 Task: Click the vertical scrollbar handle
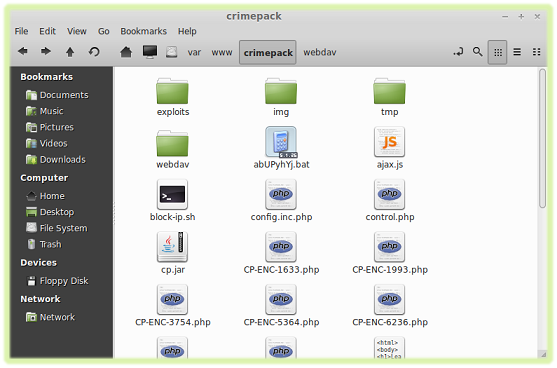point(542,138)
